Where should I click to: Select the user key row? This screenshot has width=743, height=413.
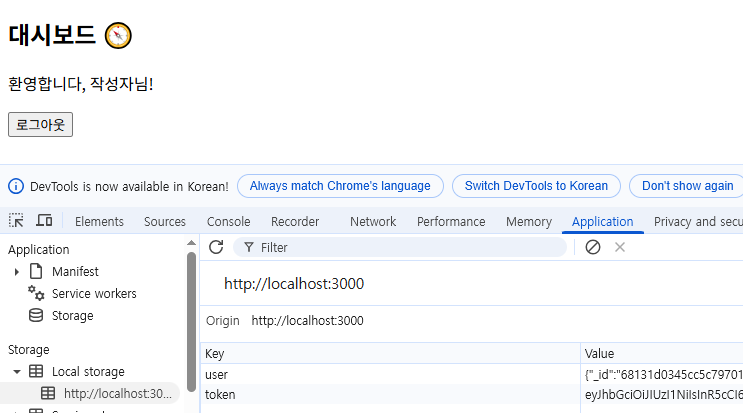point(390,375)
